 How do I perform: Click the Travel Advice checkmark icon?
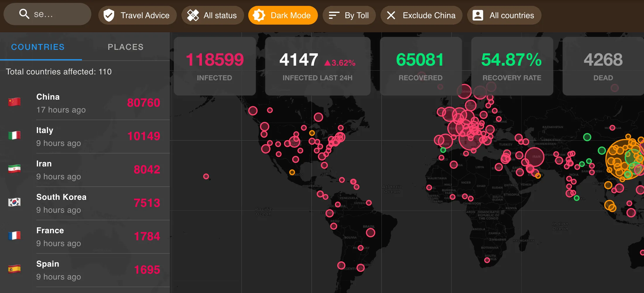pos(109,15)
